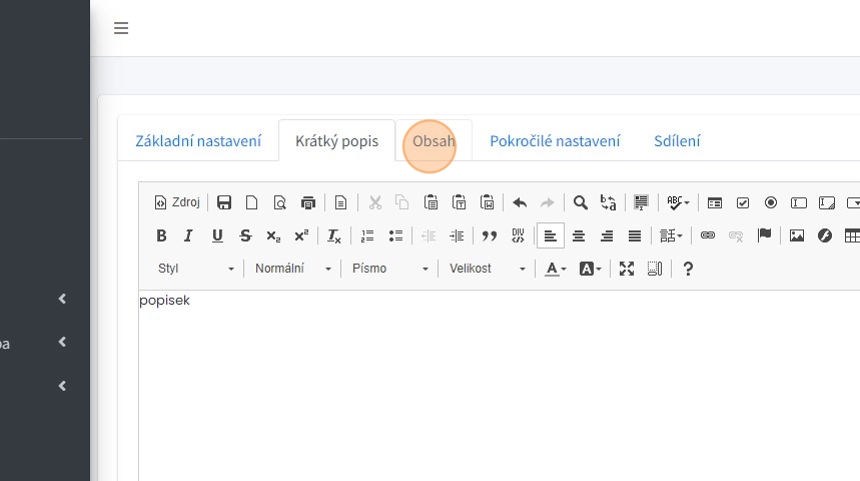Click the Insert image icon
Screen dimensions: 860x481
coord(797,236)
